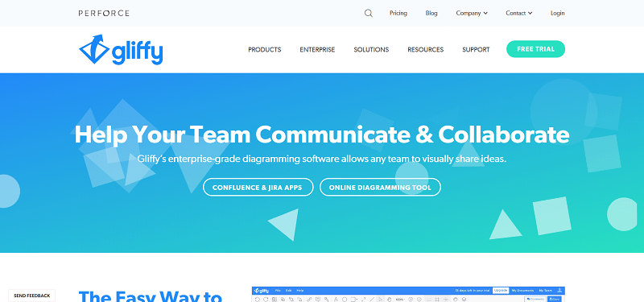Open the Resources menu
The width and height of the screenshot is (644, 302).
[x=426, y=50]
